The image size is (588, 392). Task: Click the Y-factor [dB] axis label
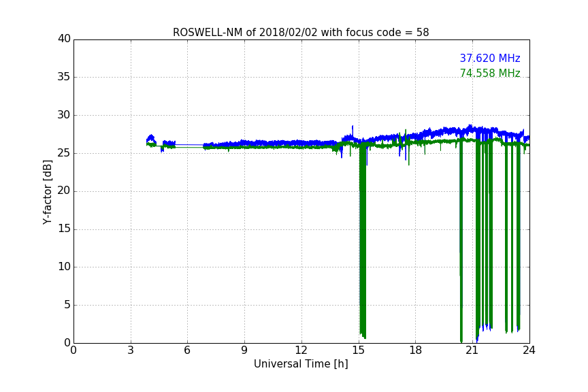(x=47, y=192)
